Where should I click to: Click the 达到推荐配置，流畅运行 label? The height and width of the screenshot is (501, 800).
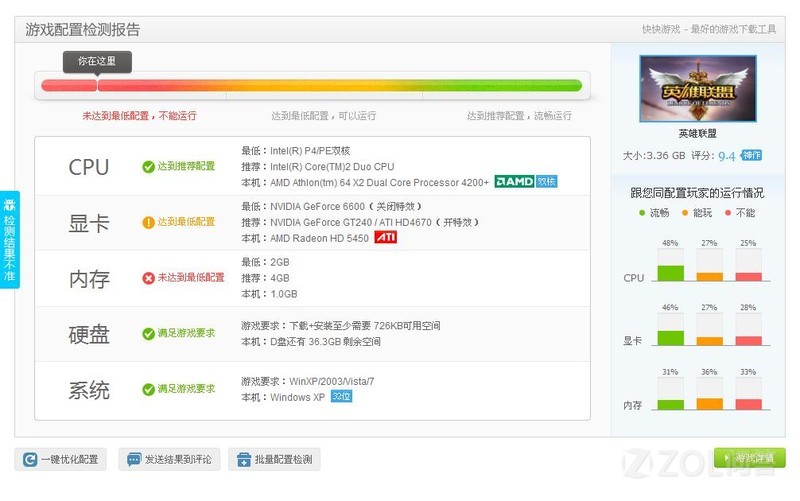click(x=519, y=116)
